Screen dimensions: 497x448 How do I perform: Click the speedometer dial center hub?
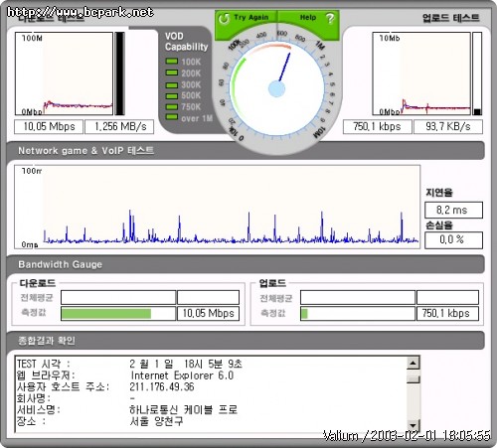pos(276,89)
